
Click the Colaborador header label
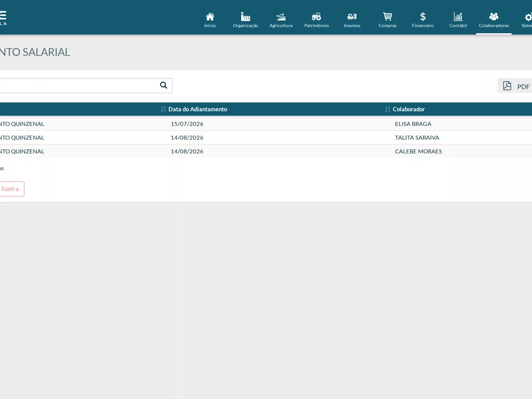click(x=409, y=109)
